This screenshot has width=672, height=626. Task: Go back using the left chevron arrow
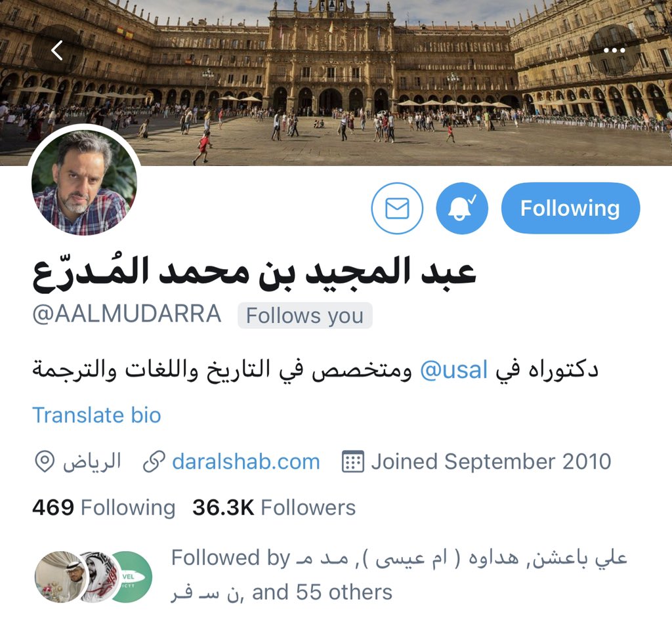coord(57,50)
